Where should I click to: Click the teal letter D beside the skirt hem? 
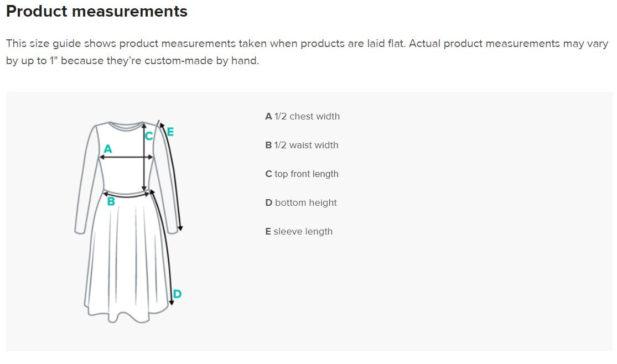click(x=177, y=294)
